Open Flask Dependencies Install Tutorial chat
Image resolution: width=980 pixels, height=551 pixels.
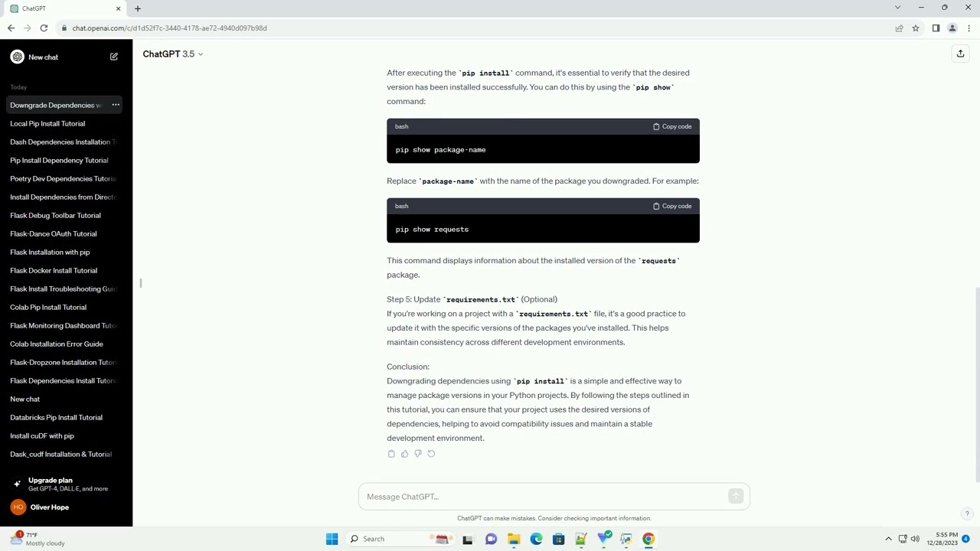pos(66,380)
